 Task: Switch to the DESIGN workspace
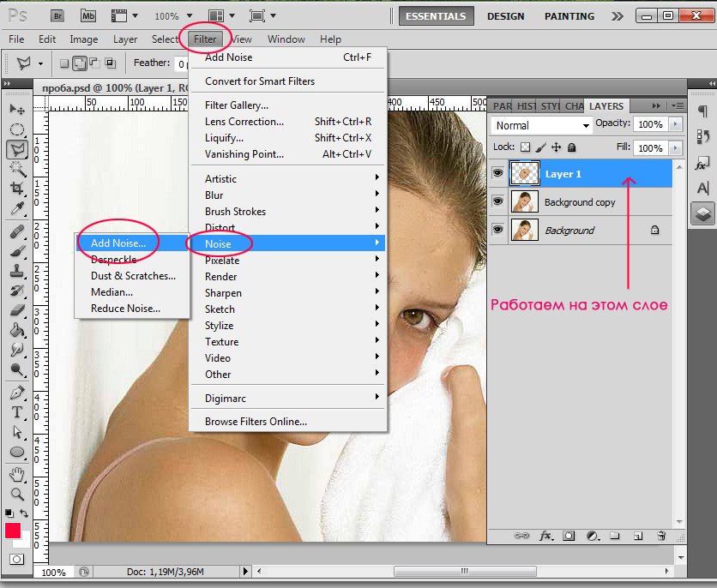[x=506, y=16]
